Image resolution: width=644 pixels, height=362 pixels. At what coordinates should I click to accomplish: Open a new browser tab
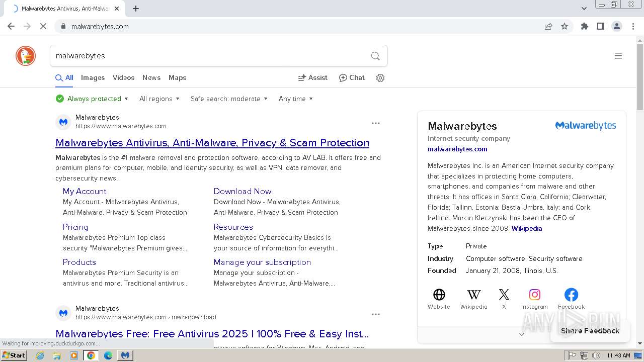point(136,9)
